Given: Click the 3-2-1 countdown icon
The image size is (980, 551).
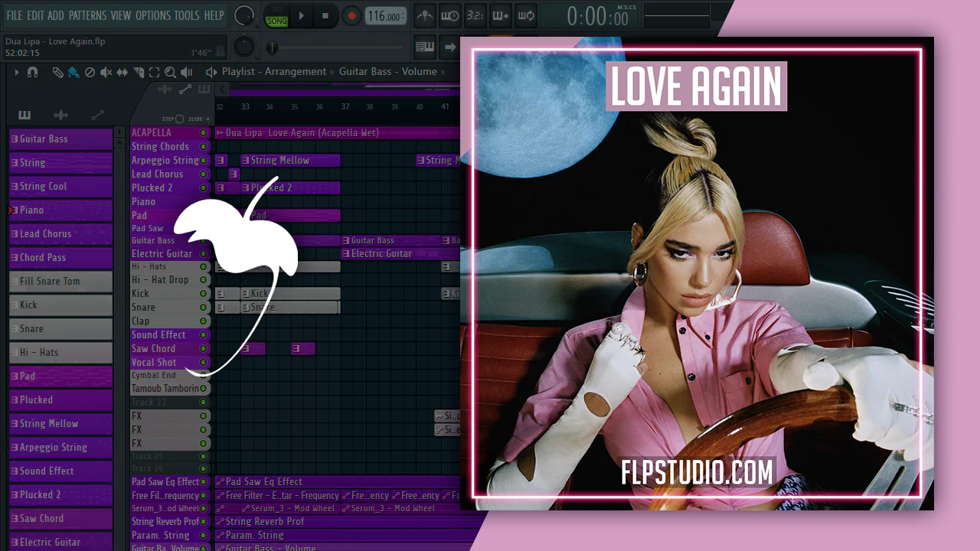Looking at the screenshot, I should coord(475,16).
